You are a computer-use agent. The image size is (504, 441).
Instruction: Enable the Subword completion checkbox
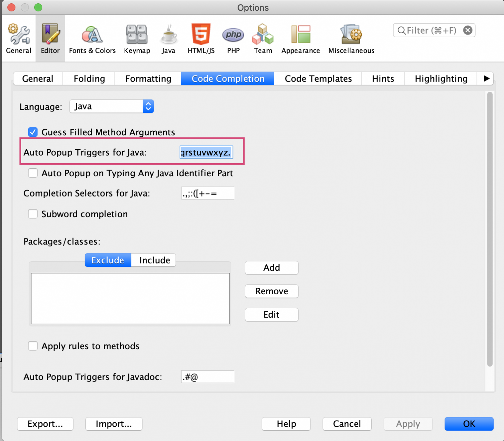(33, 214)
